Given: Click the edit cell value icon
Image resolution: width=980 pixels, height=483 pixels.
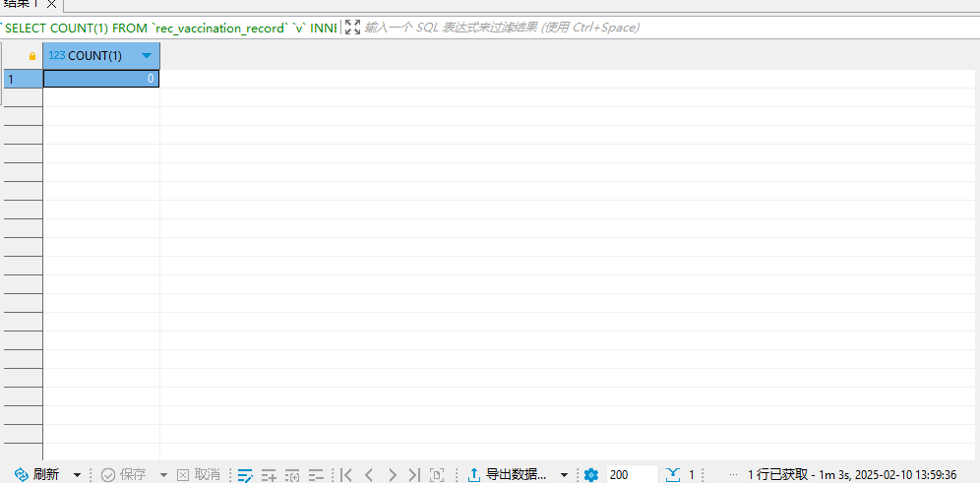Looking at the screenshot, I should point(245,475).
